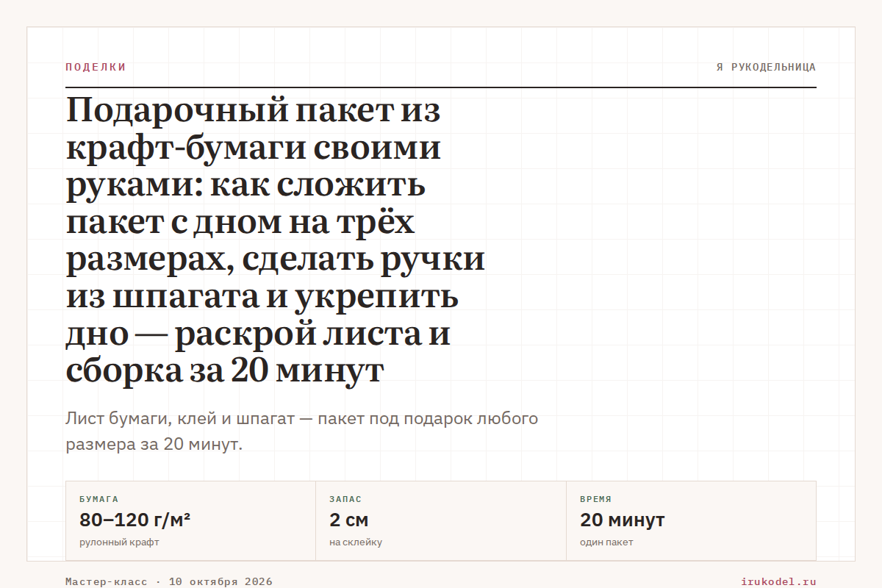Click the headline 'Подарочный пакет из крафт-бумаги'
882x588 pixels.
click(x=276, y=241)
